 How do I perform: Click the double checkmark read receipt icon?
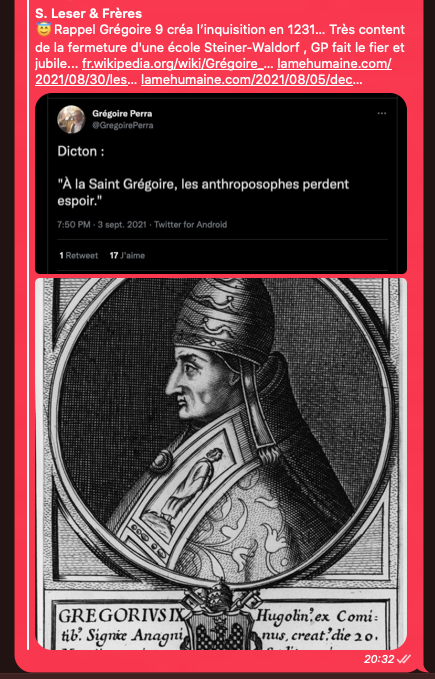[403, 659]
